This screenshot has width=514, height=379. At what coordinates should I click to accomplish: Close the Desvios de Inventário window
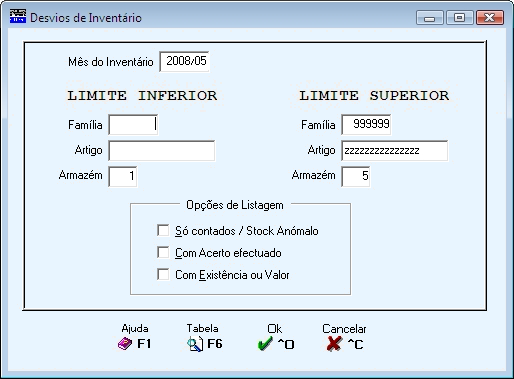[489, 18]
